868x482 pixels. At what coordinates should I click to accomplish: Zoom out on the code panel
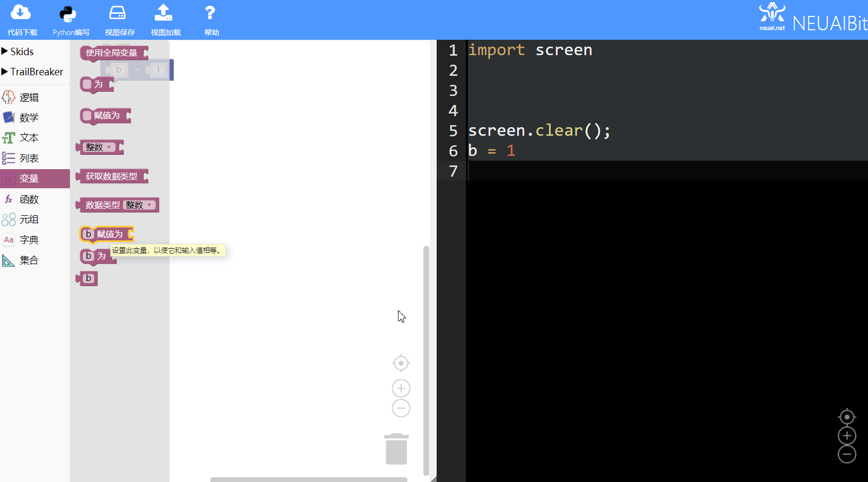(847, 454)
